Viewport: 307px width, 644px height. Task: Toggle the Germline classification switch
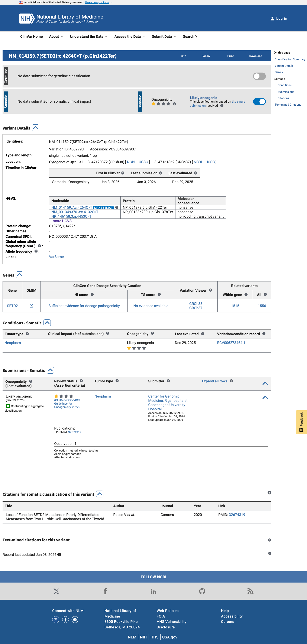(x=259, y=76)
